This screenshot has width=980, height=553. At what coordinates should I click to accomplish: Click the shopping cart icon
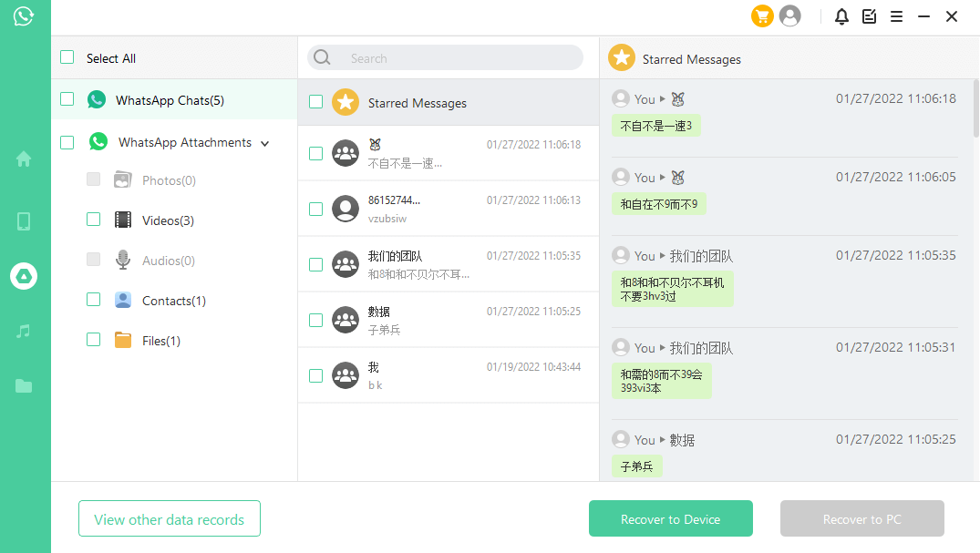coord(762,16)
